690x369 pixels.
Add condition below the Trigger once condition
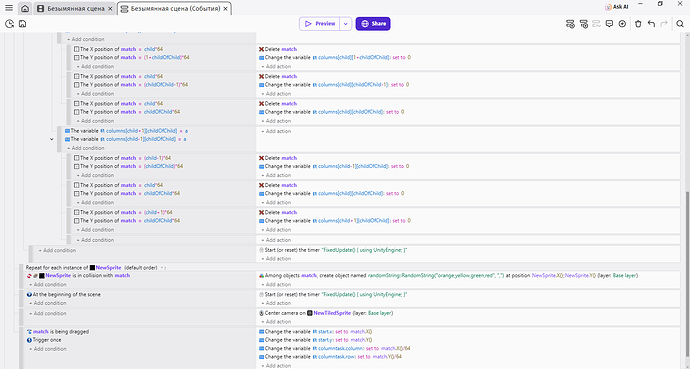click(x=50, y=349)
